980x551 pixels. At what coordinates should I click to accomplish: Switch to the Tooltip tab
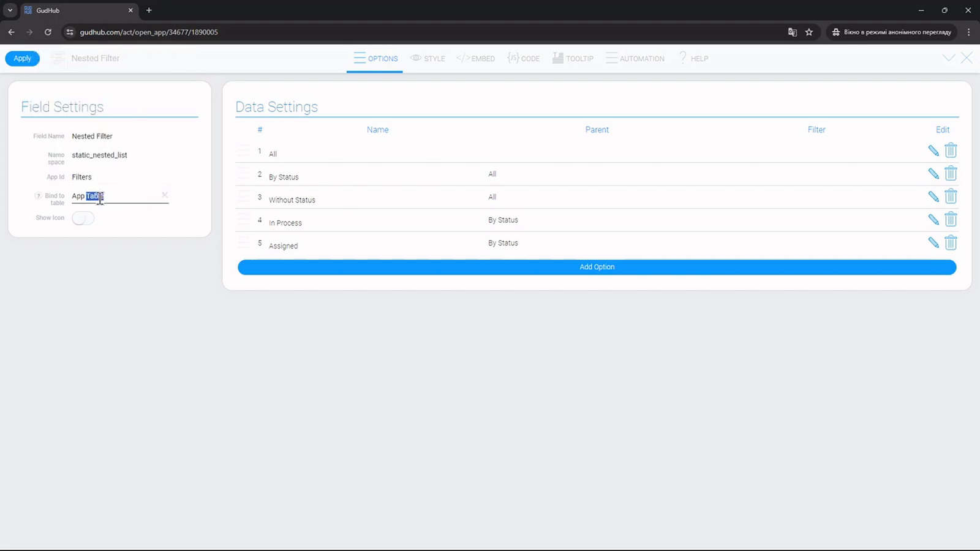pyautogui.click(x=573, y=58)
